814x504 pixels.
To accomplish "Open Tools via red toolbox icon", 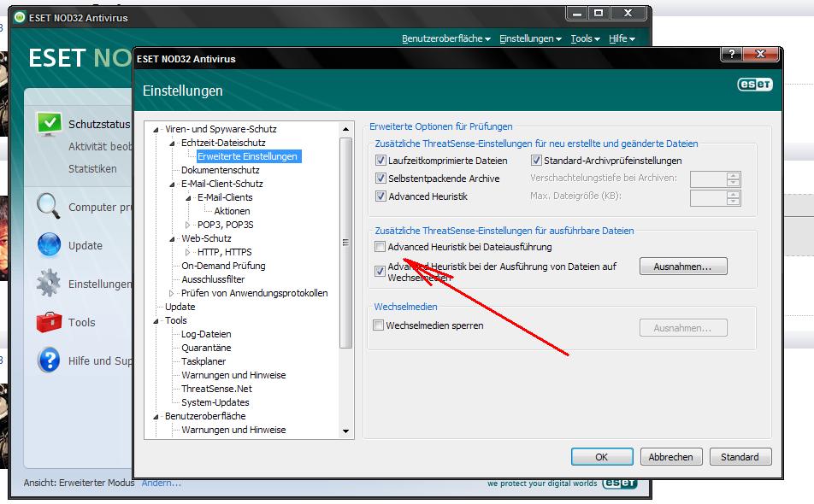I will (49, 322).
